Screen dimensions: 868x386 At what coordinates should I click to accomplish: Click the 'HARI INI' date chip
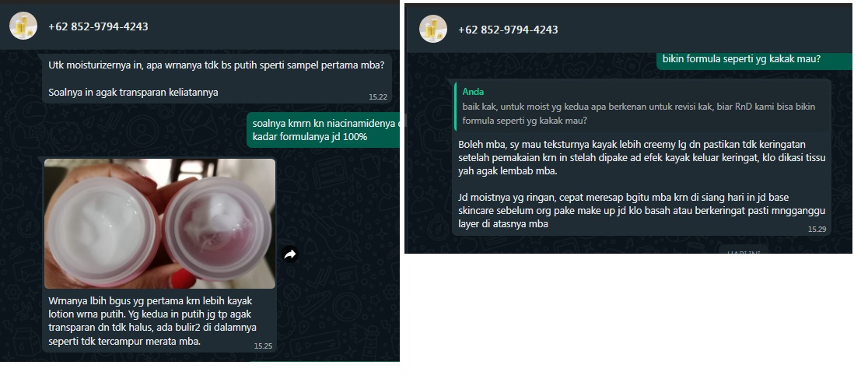pyautogui.click(x=743, y=252)
